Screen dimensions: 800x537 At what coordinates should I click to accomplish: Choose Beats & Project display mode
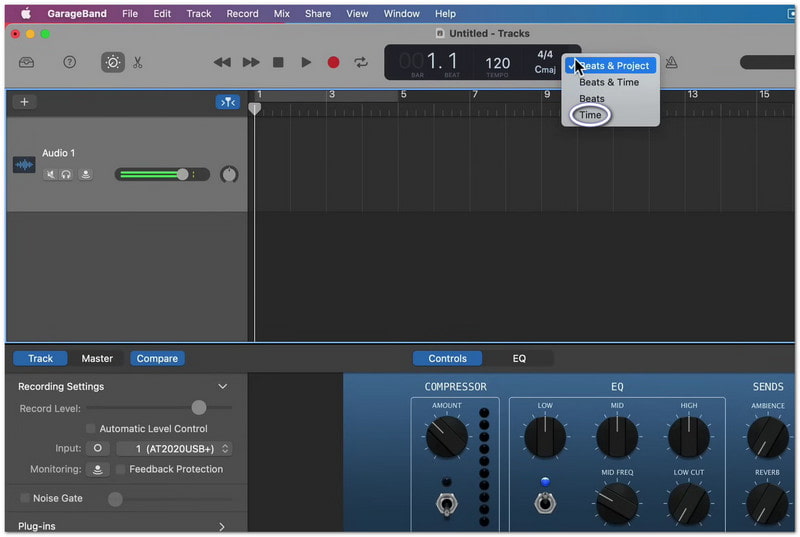tap(610, 66)
